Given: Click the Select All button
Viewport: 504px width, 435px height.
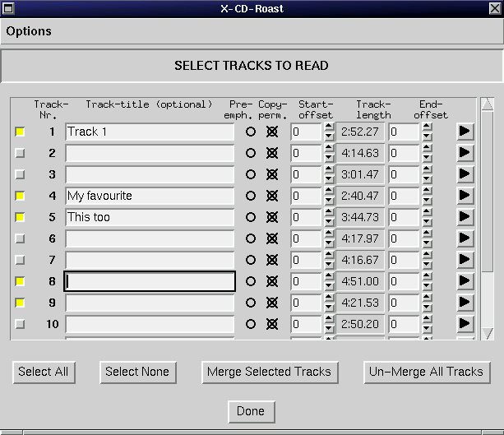Looking at the screenshot, I should click(44, 372).
